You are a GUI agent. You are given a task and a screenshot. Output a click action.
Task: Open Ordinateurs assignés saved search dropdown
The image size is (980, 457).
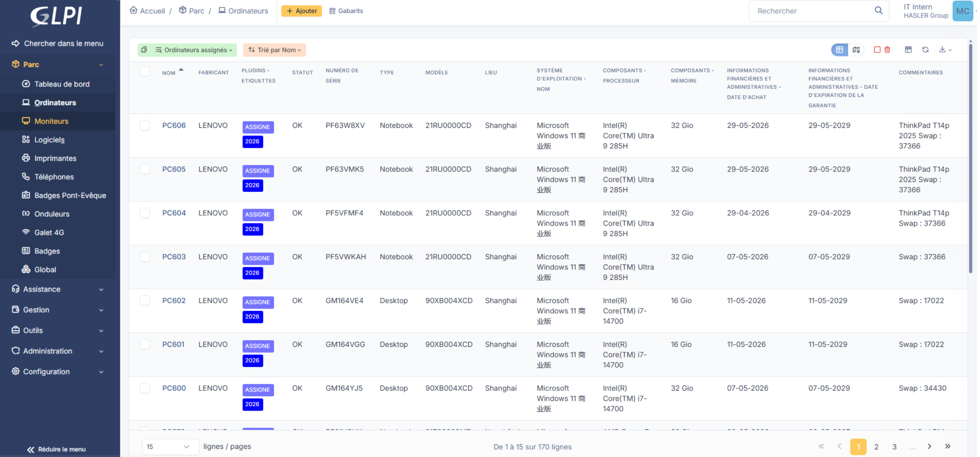(x=194, y=50)
